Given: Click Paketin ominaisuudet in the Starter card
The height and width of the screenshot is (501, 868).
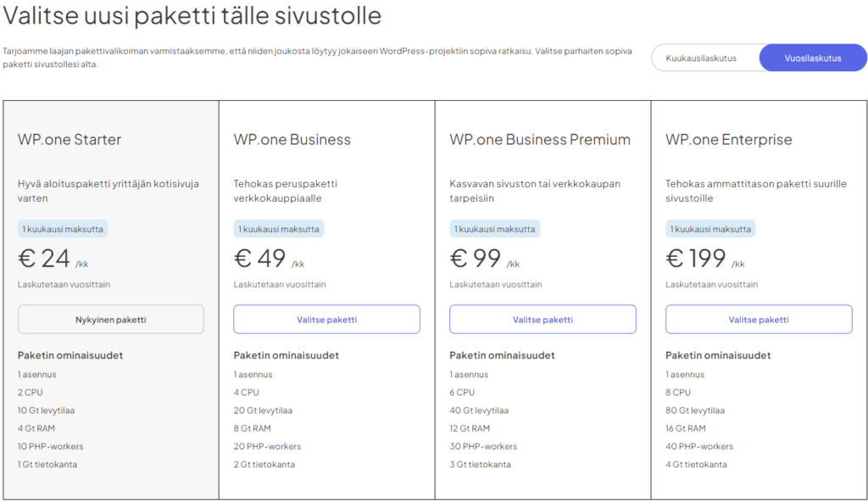Looking at the screenshot, I should [70, 355].
